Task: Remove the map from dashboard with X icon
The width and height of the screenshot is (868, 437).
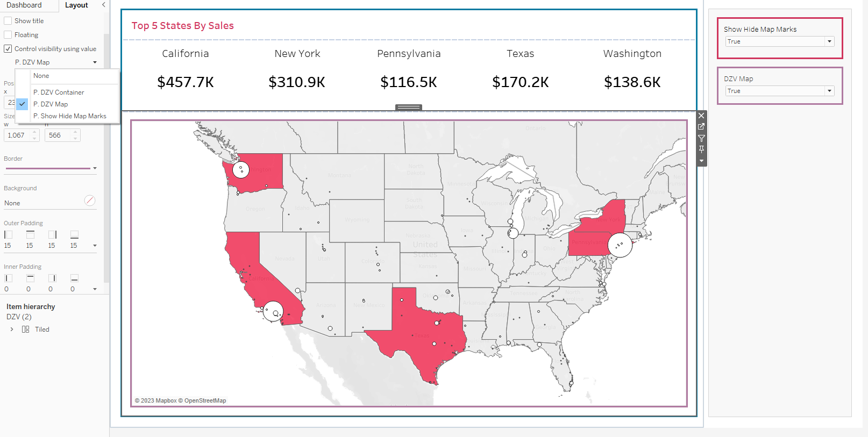Action: pos(701,116)
